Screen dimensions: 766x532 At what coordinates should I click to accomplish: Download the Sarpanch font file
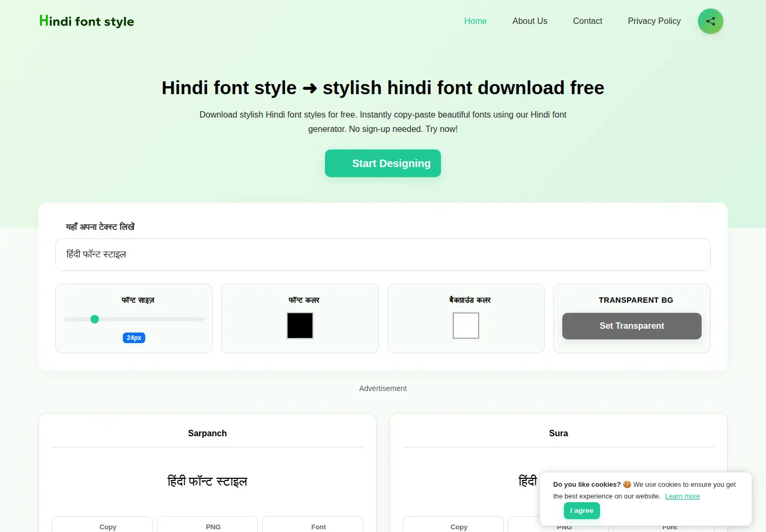[x=313, y=525]
